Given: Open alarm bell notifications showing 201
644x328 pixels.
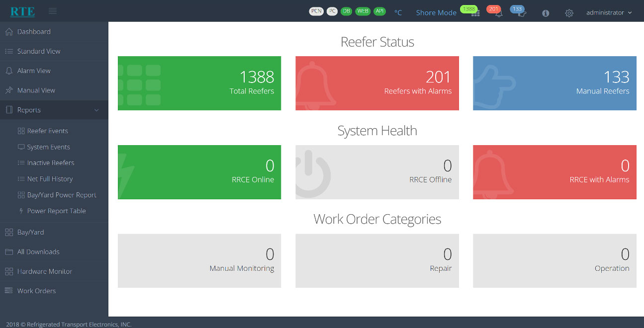Looking at the screenshot, I should coord(498,13).
